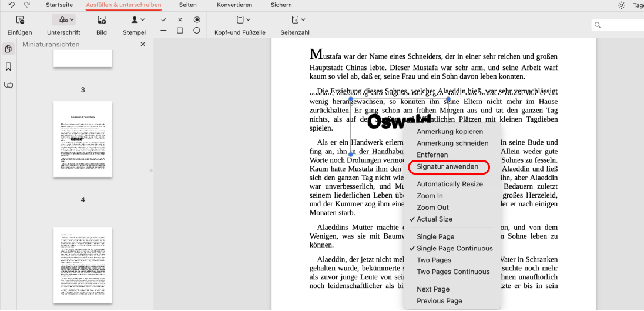644x311 pixels.
Task: Show the thumbnails sidebar panel icon
Action: pyautogui.click(x=8, y=49)
